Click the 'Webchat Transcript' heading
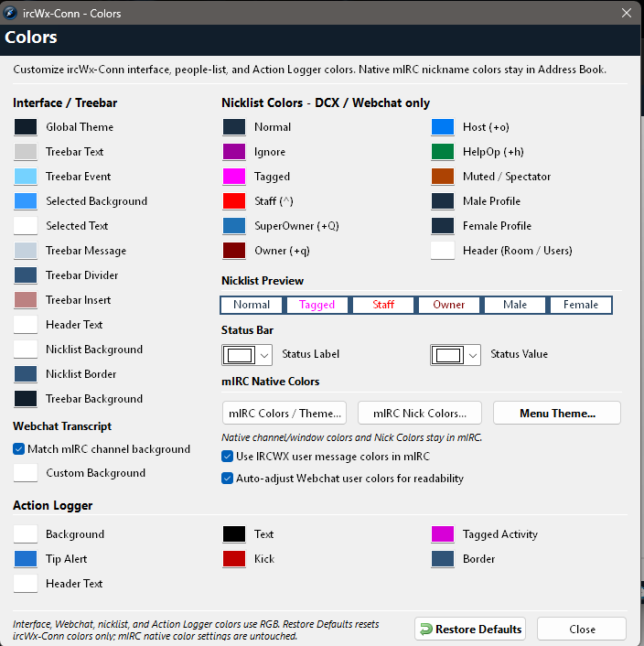 click(62, 426)
